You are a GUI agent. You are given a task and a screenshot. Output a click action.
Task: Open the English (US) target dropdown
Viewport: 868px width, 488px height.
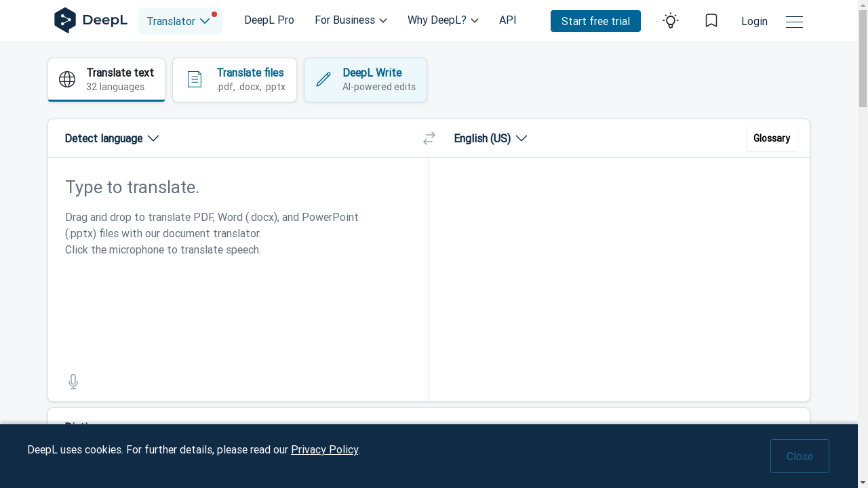click(x=490, y=138)
